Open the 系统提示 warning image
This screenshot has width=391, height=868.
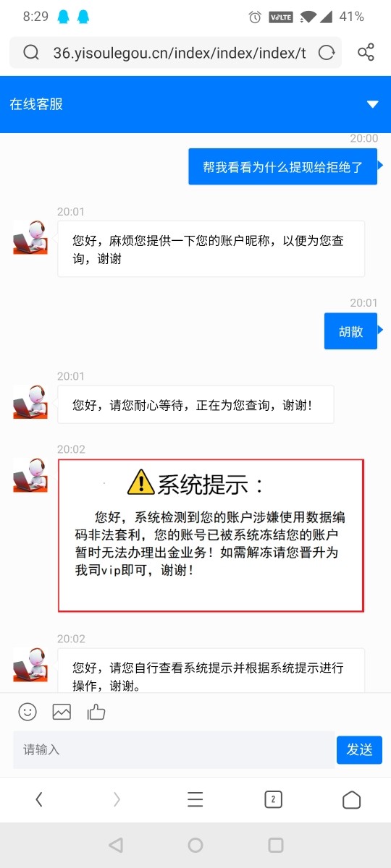[x=211, y=535]
